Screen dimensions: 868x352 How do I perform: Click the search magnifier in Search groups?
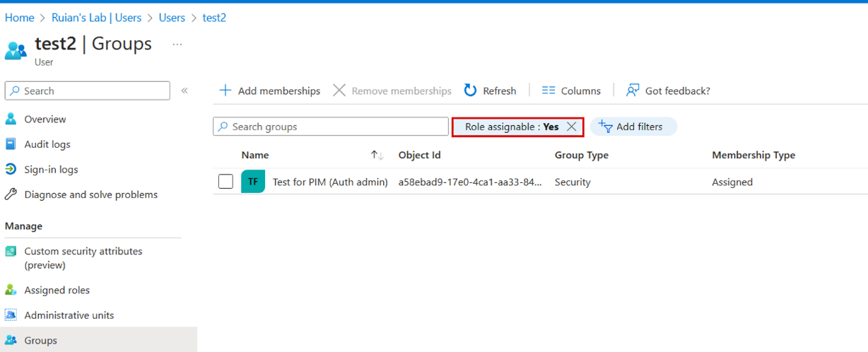(223, 127)
